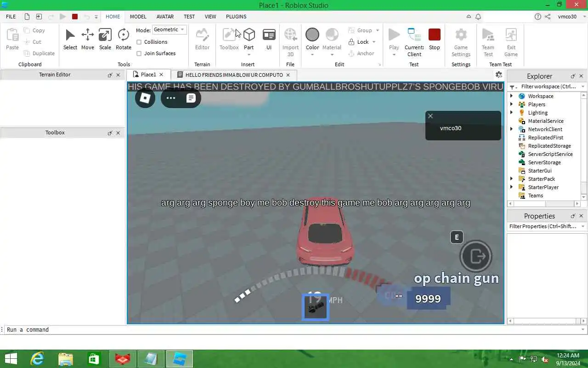Enable the Collisions checkbox

(x=139, y=42)
